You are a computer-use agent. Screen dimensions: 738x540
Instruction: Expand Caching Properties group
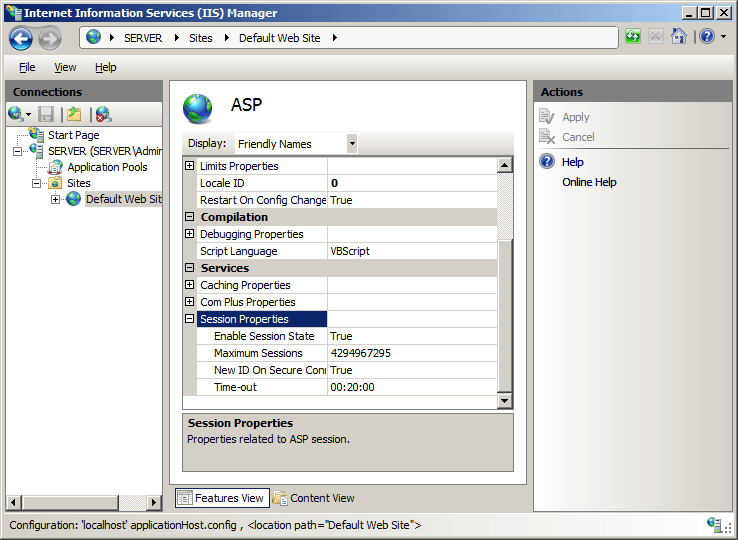[x=189, y=284]
